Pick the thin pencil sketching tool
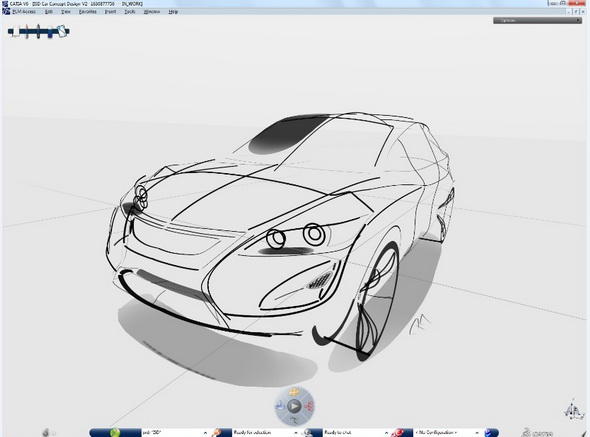This screenshot has height=437, width=590. (27, 31)
